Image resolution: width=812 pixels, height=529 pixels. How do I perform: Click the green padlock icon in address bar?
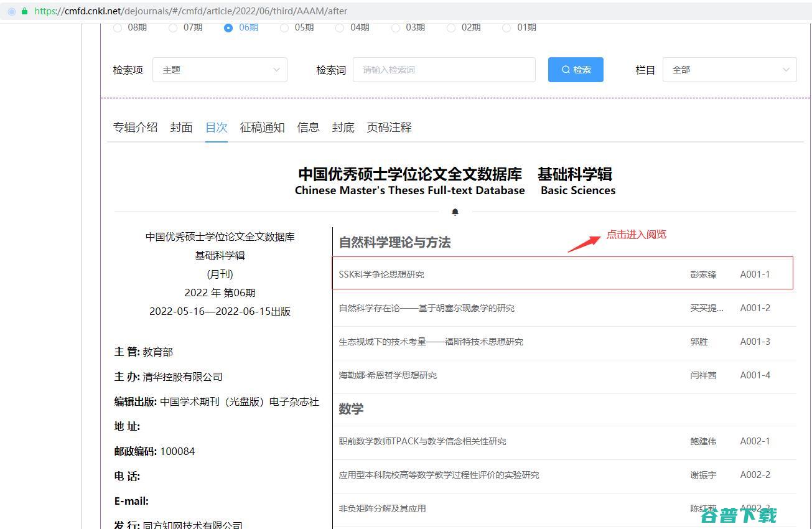tap(24, 11)
